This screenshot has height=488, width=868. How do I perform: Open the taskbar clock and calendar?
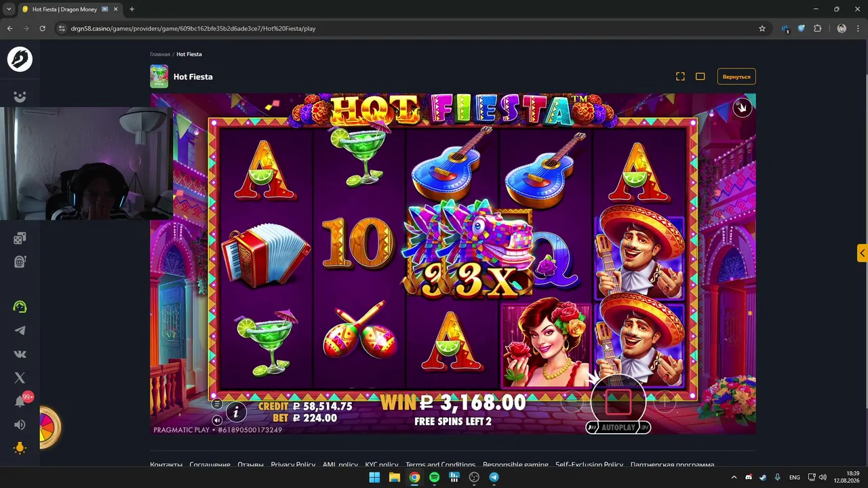(848, 477)
